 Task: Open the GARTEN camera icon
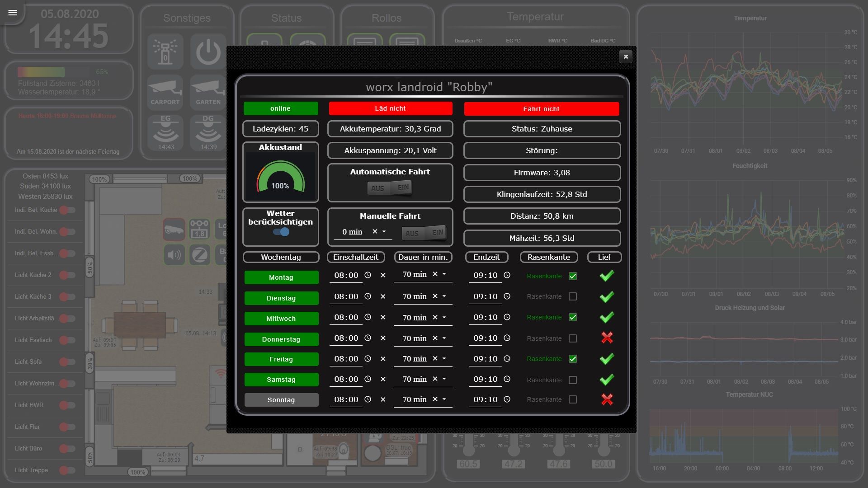click(x=208, y=93)
